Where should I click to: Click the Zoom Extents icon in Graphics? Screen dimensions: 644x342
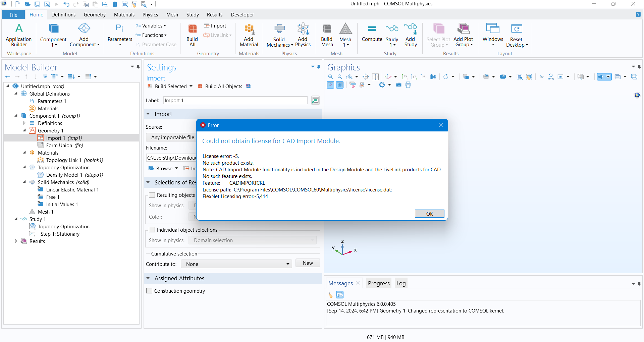(366, 77)
